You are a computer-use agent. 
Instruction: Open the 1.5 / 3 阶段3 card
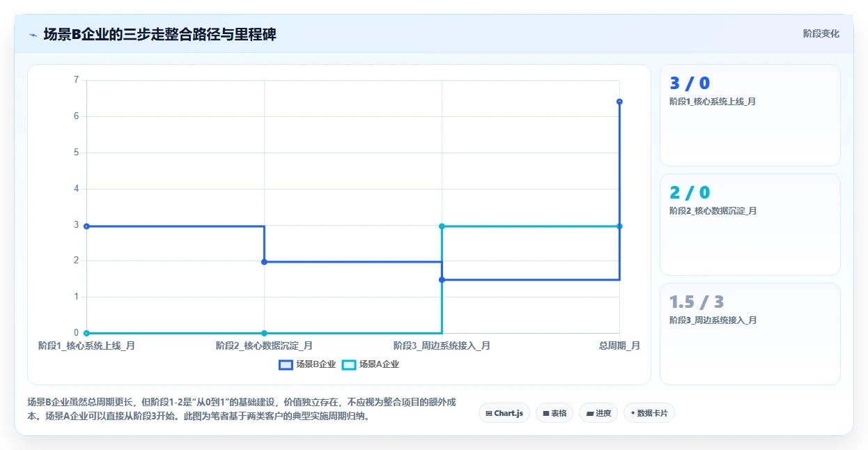(750, 334)
